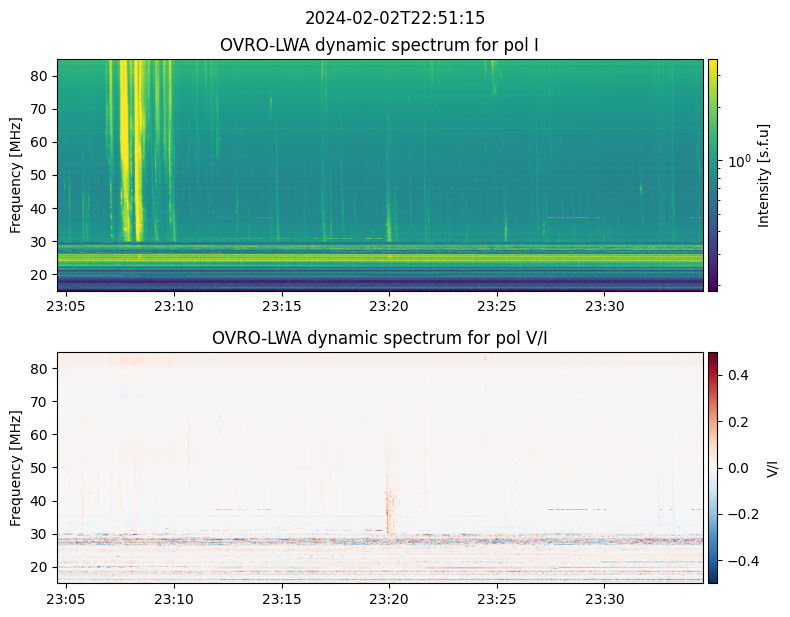Image resolution: width=790 pixels, height=617 pixels.
Task: Click the 23:30 time tick under V/I plot
Action: coord(604,598)
